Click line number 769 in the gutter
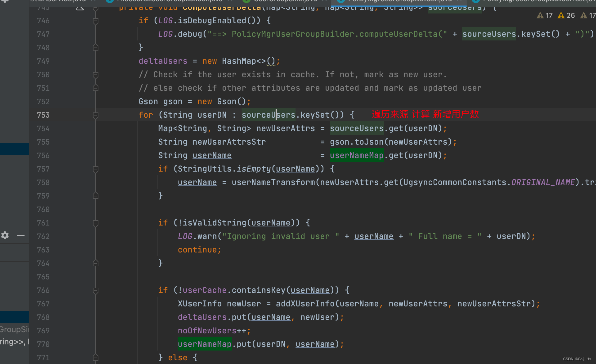The image size is (596, 364). (43, 331)
